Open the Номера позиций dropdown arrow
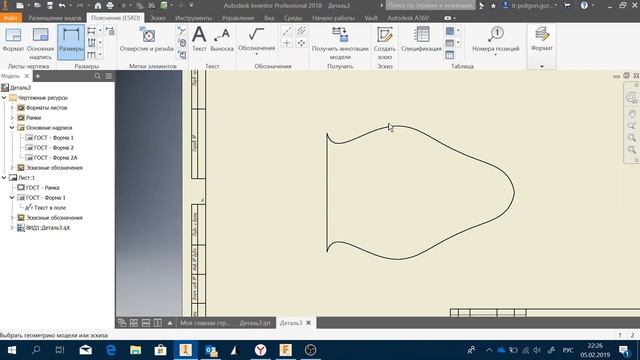Image resolution: width=640 pixels, height=360 pixels. click(496, 55)
